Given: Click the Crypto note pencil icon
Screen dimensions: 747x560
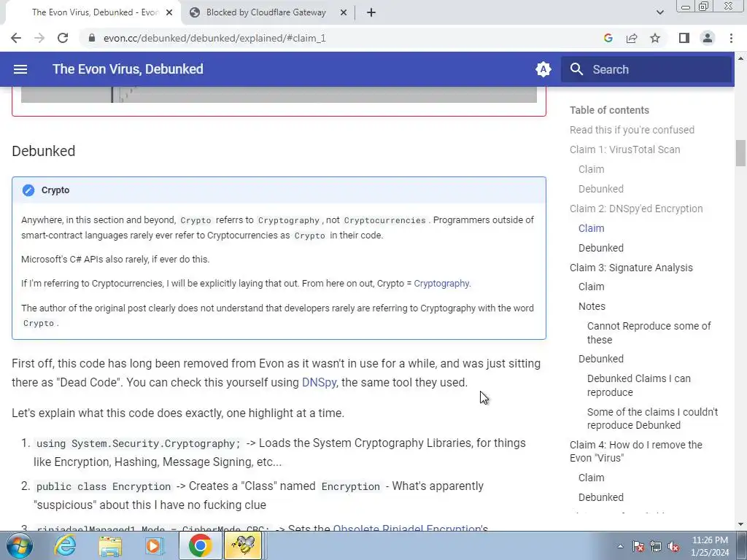Looking at the screenshot, I should tap(28, 190).
